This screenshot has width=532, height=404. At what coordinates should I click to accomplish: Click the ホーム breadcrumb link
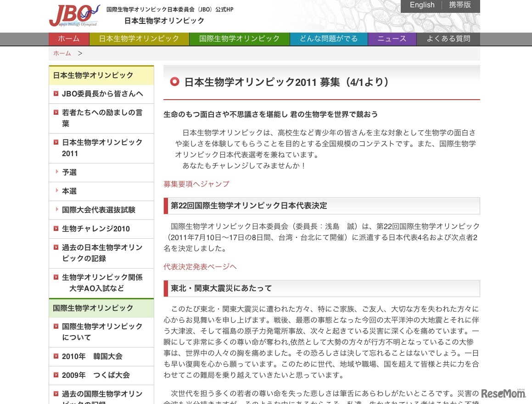tap(62, 53)
